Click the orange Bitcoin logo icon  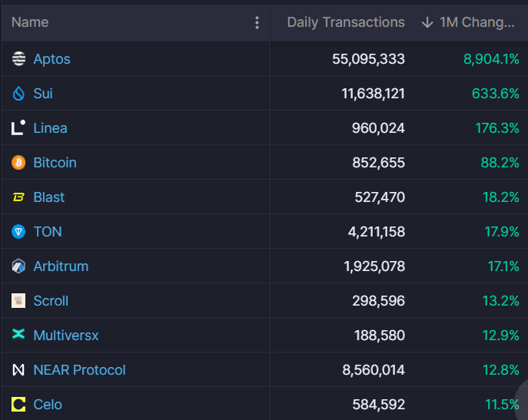coord(18,163)
